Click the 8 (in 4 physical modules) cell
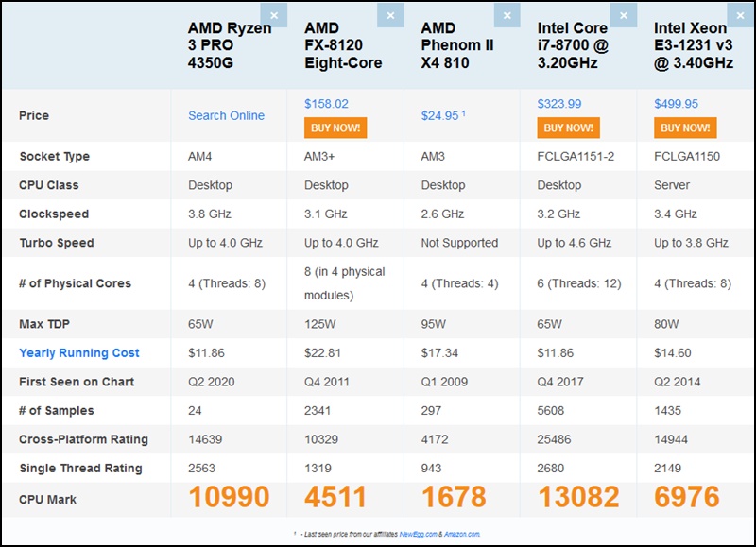The image size is (756, 547). tap(345, 283)
